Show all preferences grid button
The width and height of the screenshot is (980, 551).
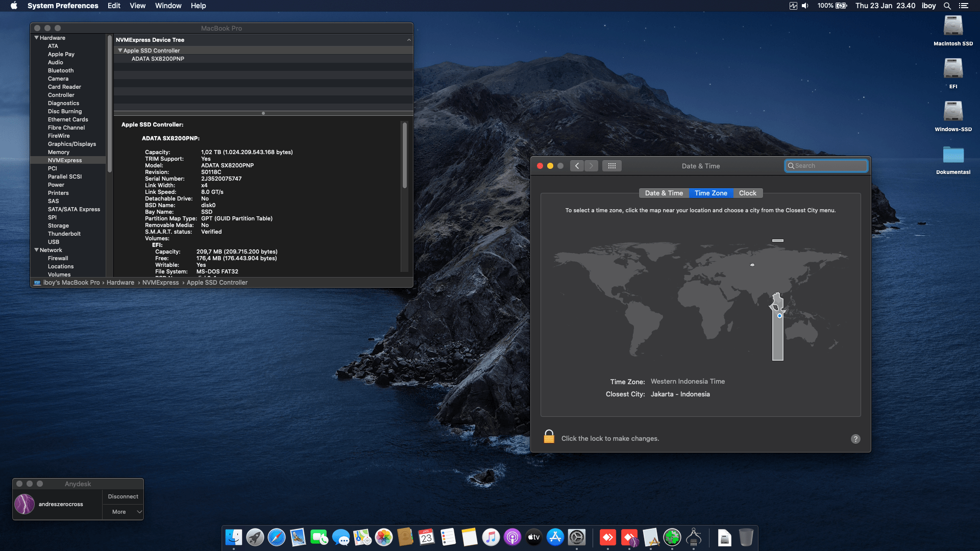click(x=611, y=166)
